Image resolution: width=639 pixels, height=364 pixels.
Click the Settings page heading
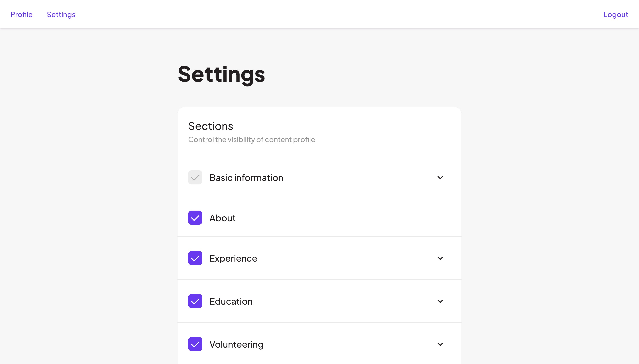point(221,74)
